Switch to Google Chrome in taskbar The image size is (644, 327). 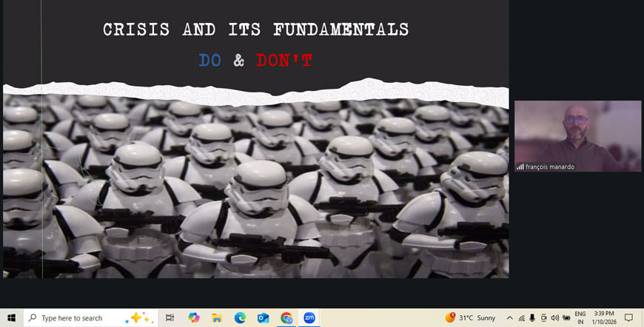[286, 317]
